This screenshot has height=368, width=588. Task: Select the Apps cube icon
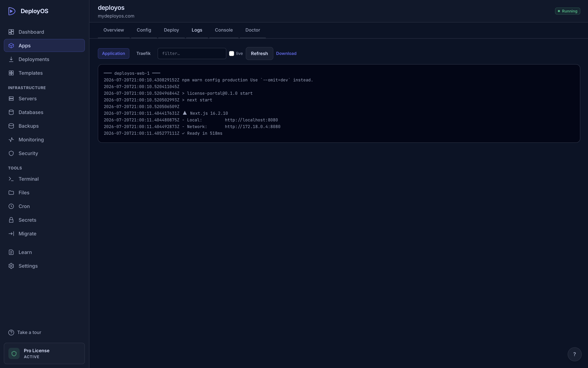pyautogui.click(x=11, y=45)
